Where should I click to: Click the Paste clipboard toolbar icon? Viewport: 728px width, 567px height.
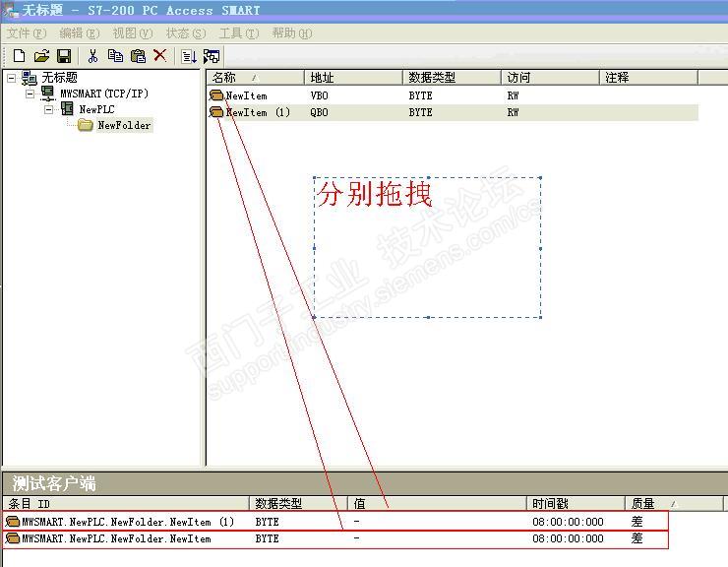138,56
